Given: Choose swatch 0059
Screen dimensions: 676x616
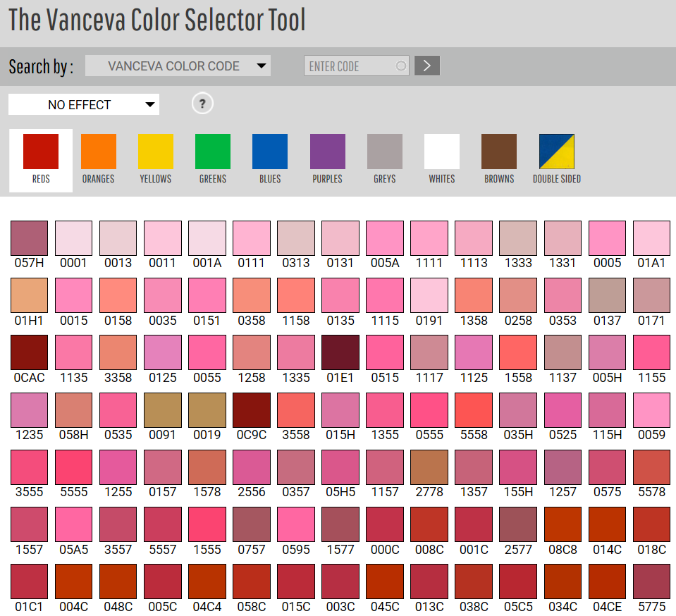Looking at the screenshot, I should [x=651, y=409].
